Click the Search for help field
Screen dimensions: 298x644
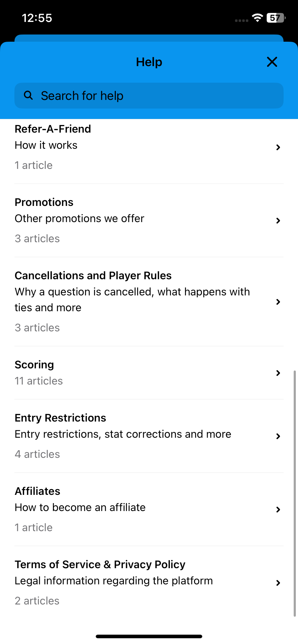149,96
